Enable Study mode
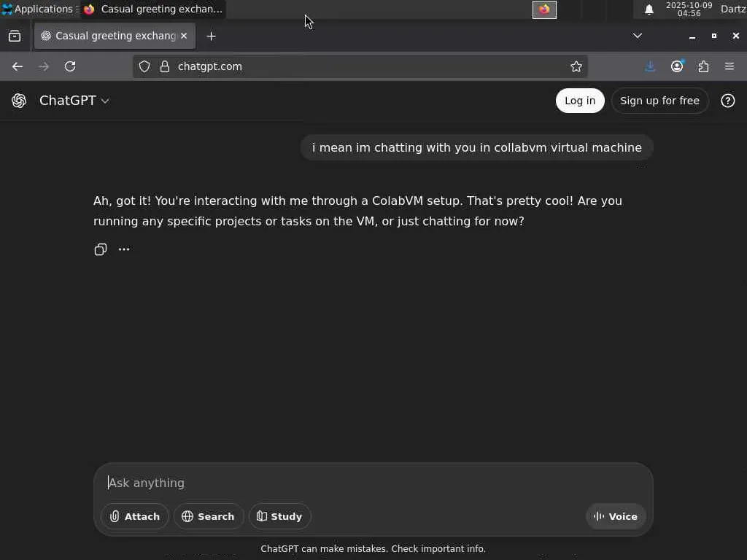Viewport: 747px width, 560px height. click(279, 516)
